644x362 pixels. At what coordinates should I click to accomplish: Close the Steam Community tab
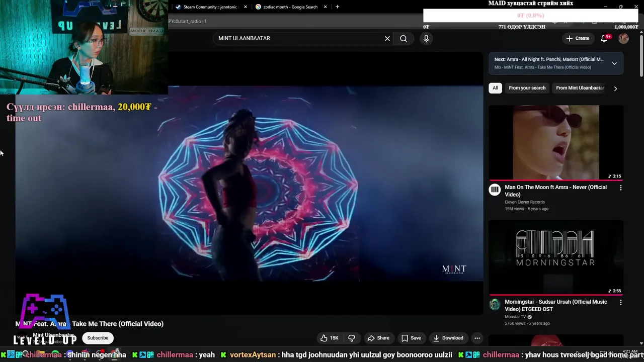[246, 7]
